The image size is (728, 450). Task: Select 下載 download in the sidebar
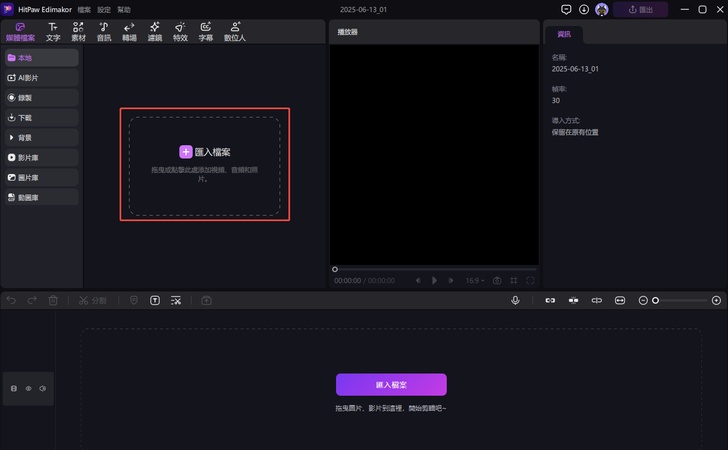click(42, 117)
